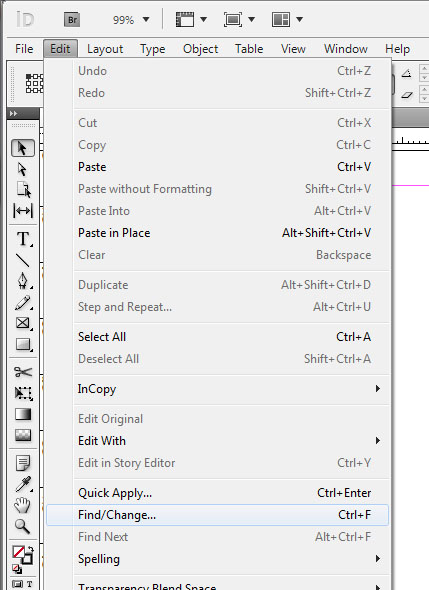Select the Line tool
This screenshot has height=590, width=429.
tap(23, 260)
